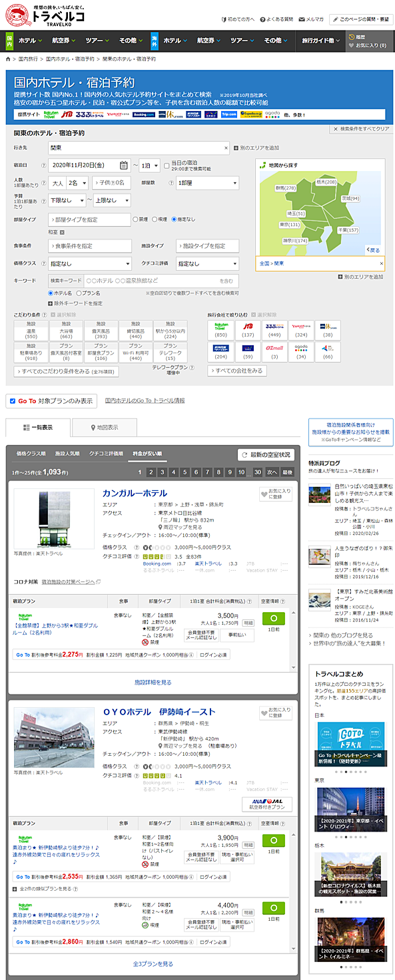The height and width of the screenshot is (980, 395).
Task: Click the ANA JAL 航空券付きプラン badge
Action: 268,804
